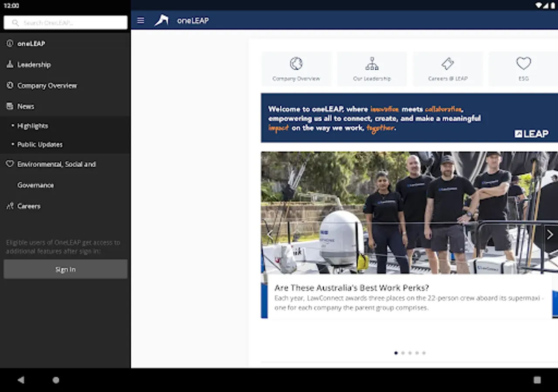Select fifth carousel pagination dot

point(424,353)
